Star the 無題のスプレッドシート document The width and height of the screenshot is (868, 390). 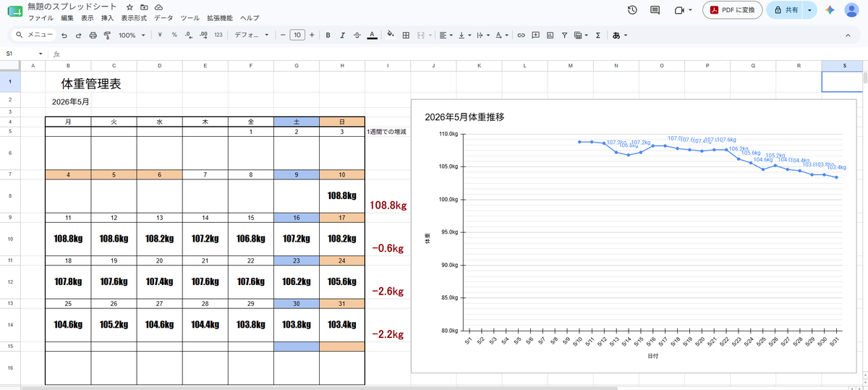point(129,7)
